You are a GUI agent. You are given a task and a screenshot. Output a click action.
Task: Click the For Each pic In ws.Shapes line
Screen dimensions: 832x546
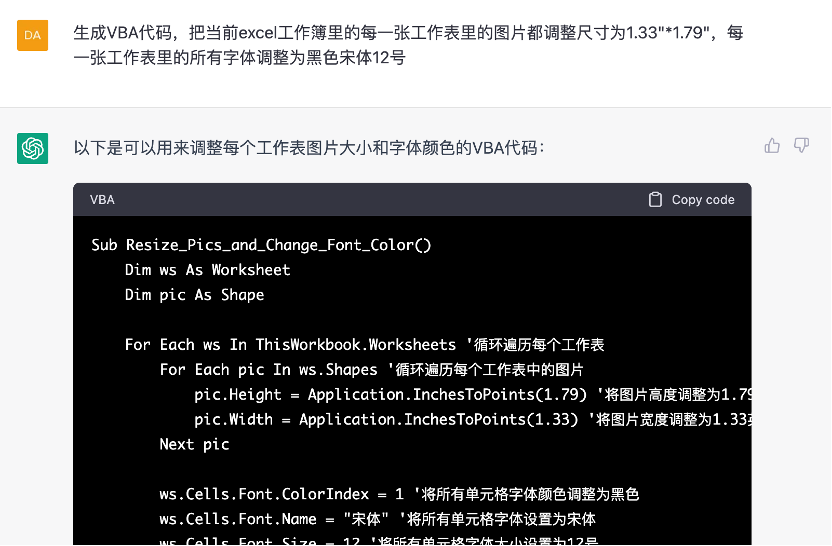coord(371,369)
